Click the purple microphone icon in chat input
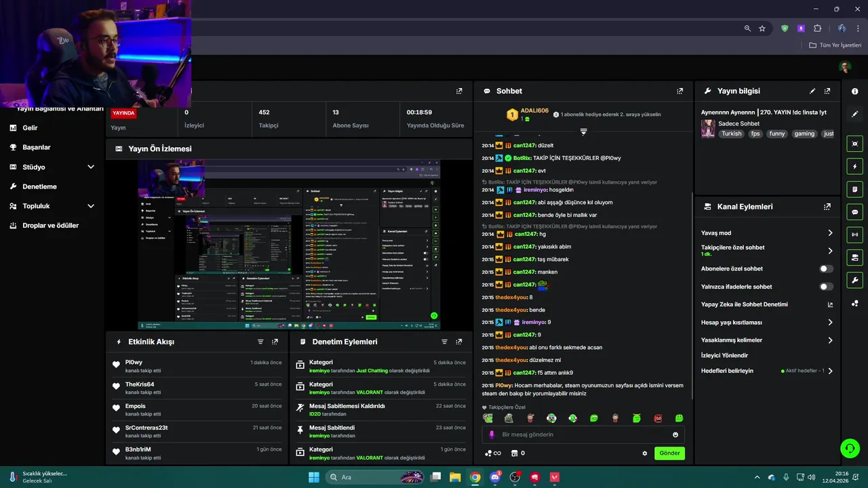Screen dimensions: 868x488 (x=492, y=434)
